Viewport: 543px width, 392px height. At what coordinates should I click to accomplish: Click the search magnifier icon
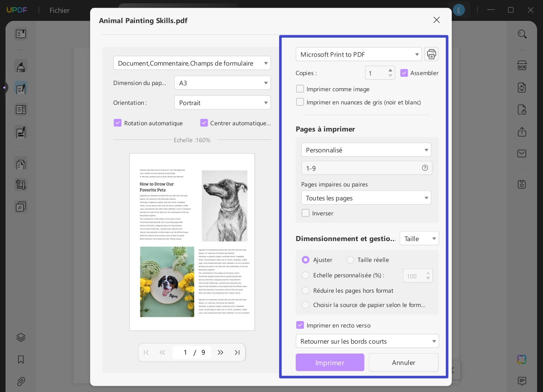pos(522,34)
